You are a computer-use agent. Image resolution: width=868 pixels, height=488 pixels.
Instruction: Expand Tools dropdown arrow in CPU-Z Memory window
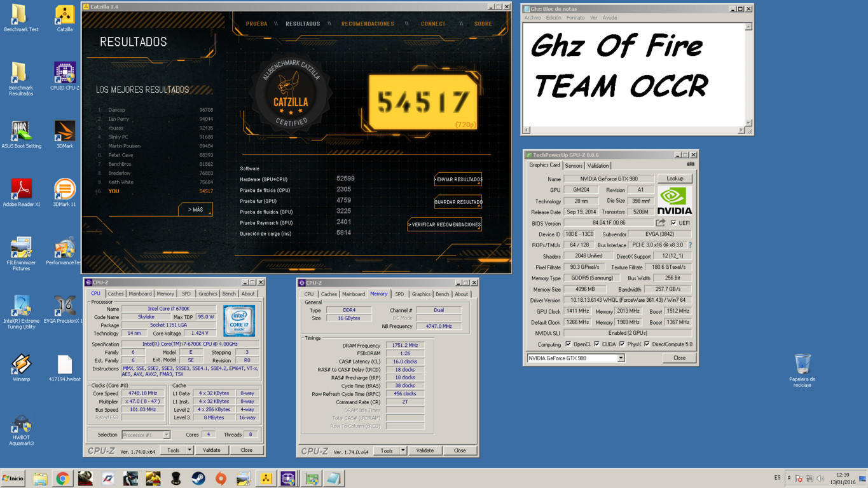(x=403, y=451)
